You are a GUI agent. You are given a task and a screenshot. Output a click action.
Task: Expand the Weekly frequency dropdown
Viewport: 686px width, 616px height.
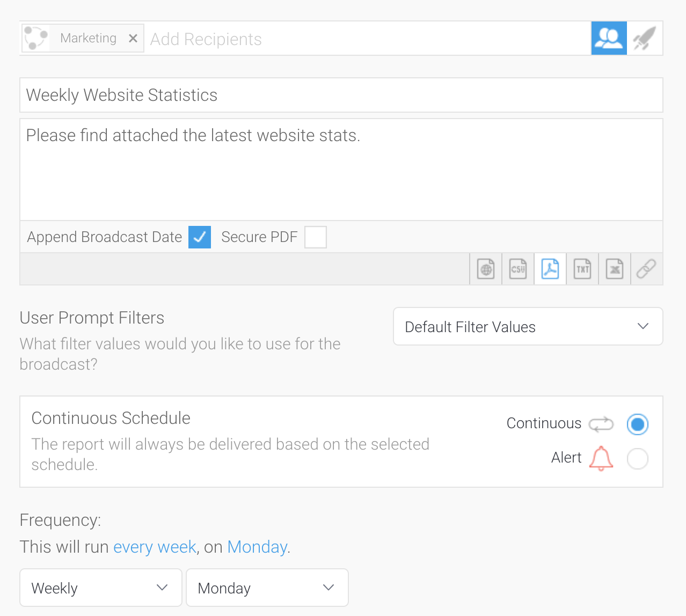pos(101,588)
